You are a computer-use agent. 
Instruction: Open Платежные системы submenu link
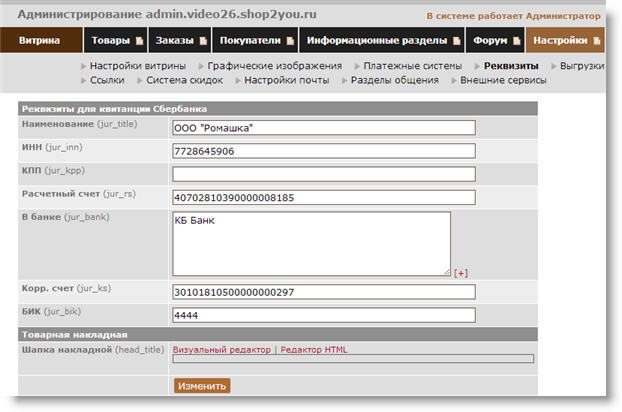413,66
